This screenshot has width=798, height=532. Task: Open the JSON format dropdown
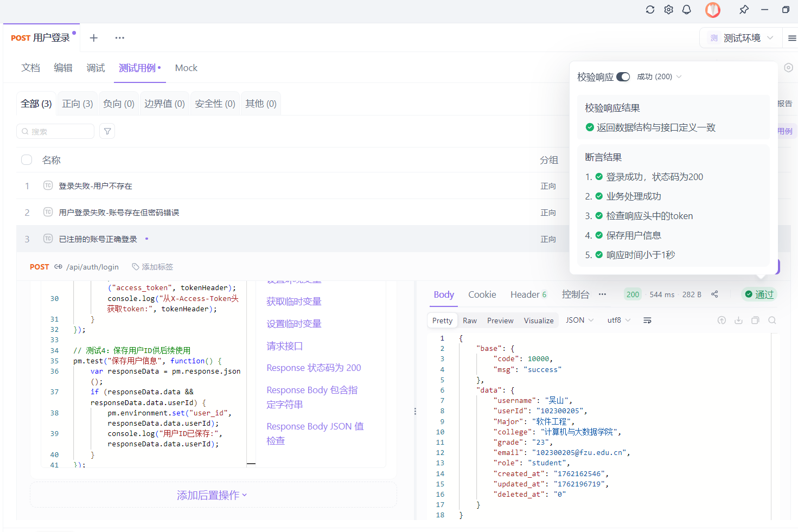(579, 321)
